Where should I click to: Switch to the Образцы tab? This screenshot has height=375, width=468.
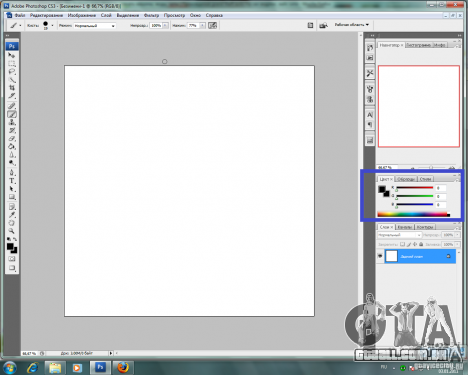click(x=406, y=179)
